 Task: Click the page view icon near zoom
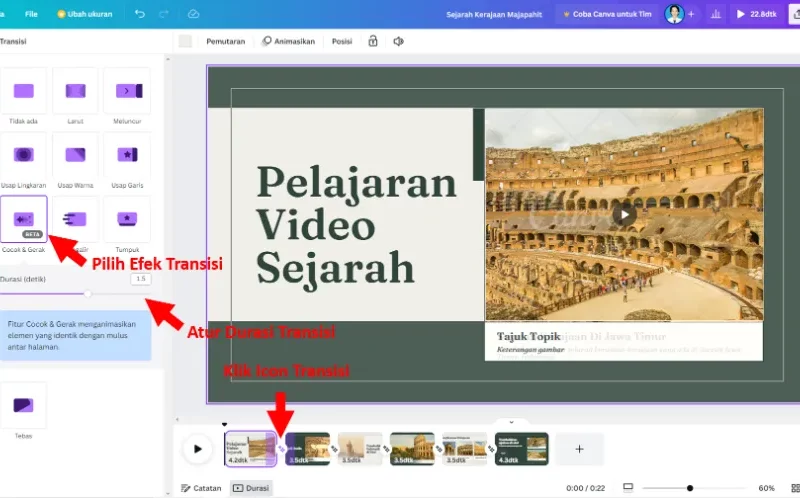628,488
